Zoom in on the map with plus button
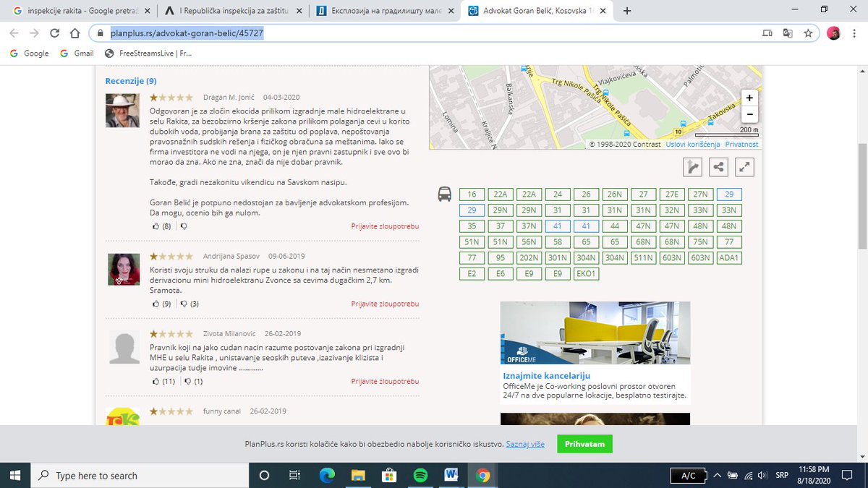868x488 pixels. (749, 98)
